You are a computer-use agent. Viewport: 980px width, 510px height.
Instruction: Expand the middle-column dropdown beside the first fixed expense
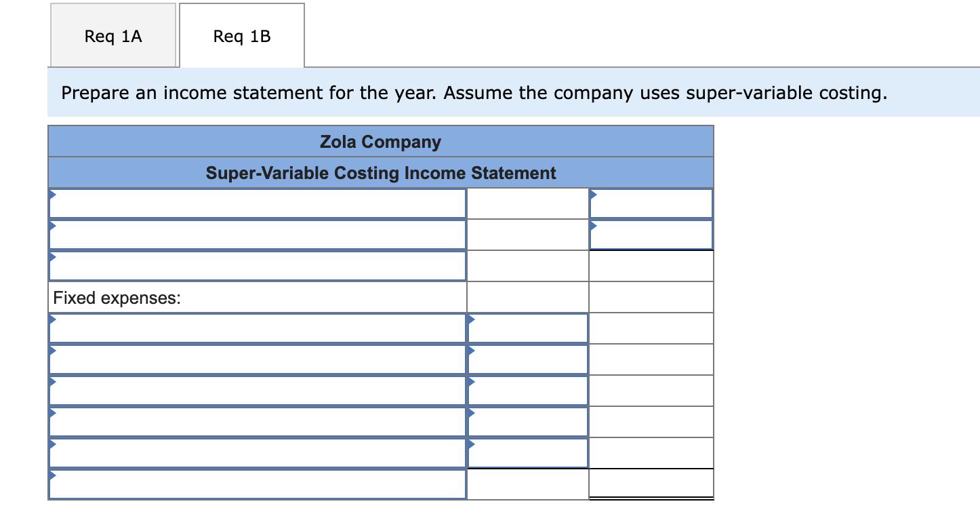pos(470,320)
